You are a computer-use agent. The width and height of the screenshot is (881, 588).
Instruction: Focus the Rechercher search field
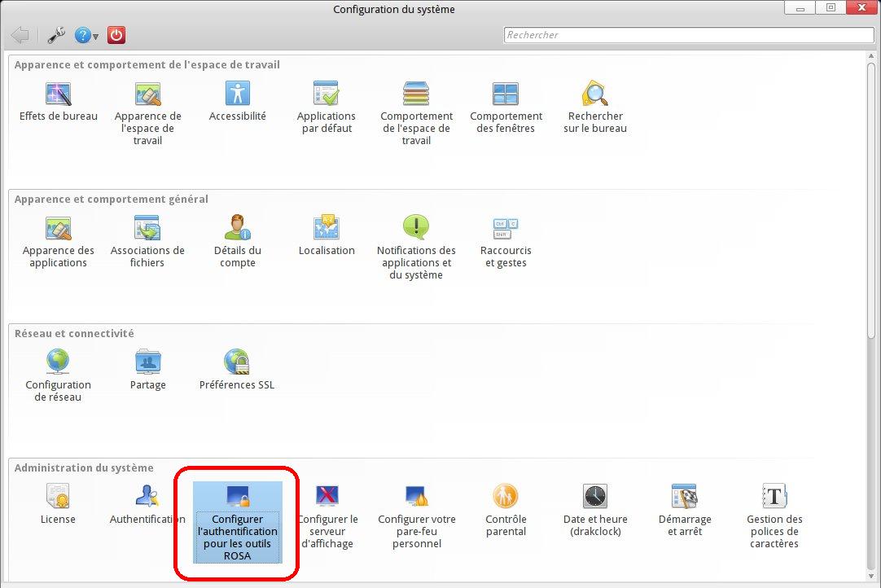tap(689, 35)
